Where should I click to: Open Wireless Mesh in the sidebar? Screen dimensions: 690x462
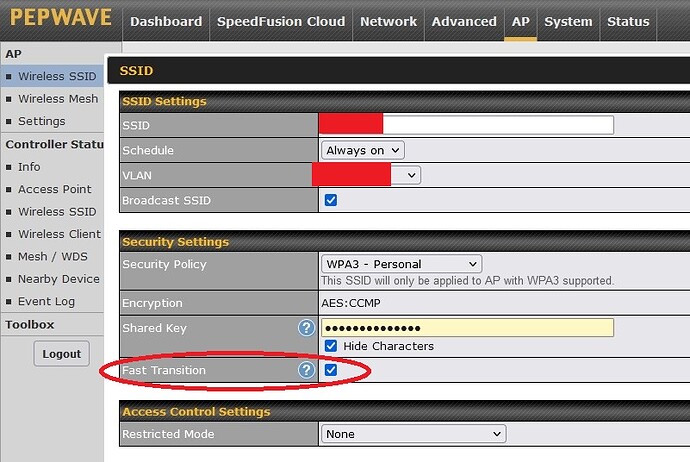58,99
